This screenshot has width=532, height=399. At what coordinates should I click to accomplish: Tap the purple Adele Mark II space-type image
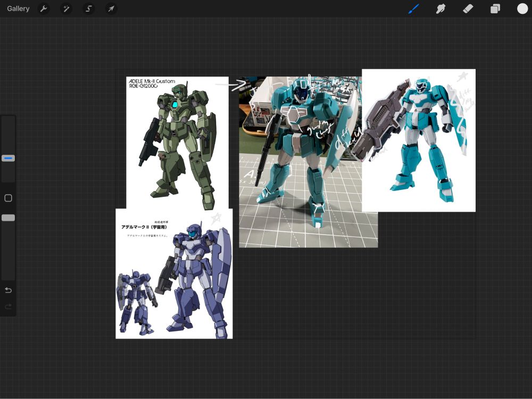(174, 273)
